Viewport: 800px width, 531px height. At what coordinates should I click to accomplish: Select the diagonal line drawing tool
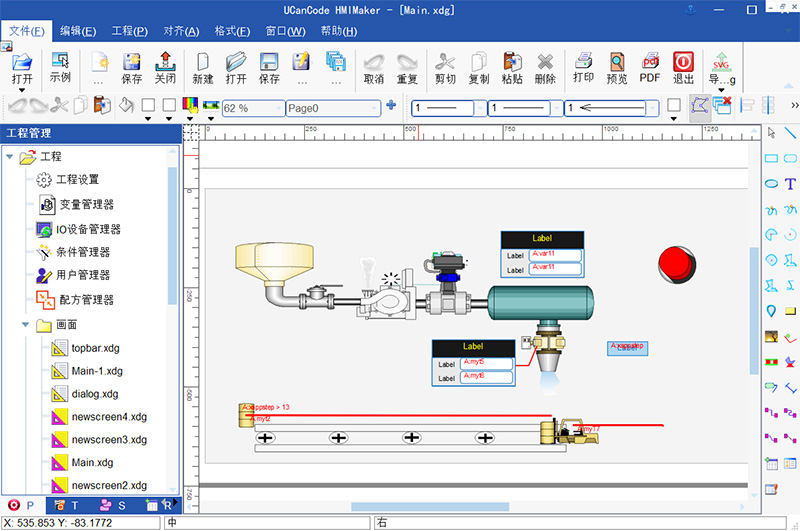click(790, 132)
